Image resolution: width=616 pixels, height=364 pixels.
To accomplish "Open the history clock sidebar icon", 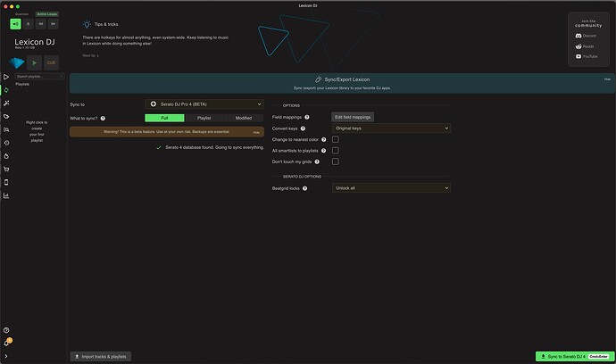I will [x=6, y=143].
